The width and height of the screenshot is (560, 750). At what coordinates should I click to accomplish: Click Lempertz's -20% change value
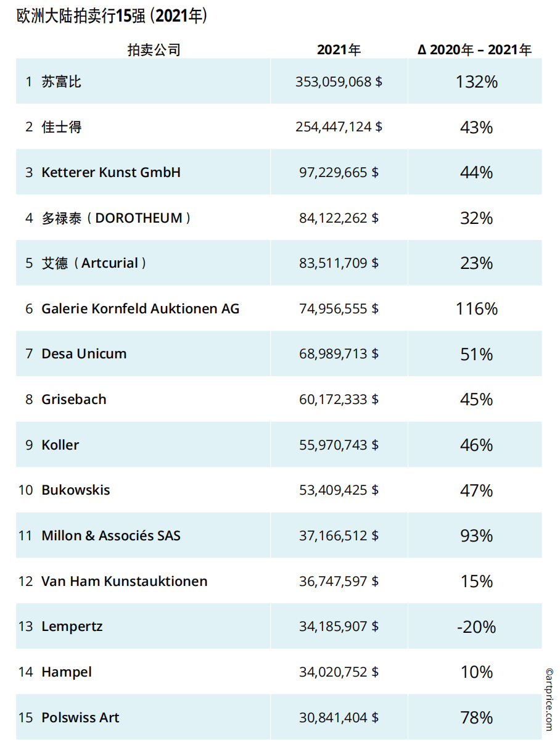(476, 627)
